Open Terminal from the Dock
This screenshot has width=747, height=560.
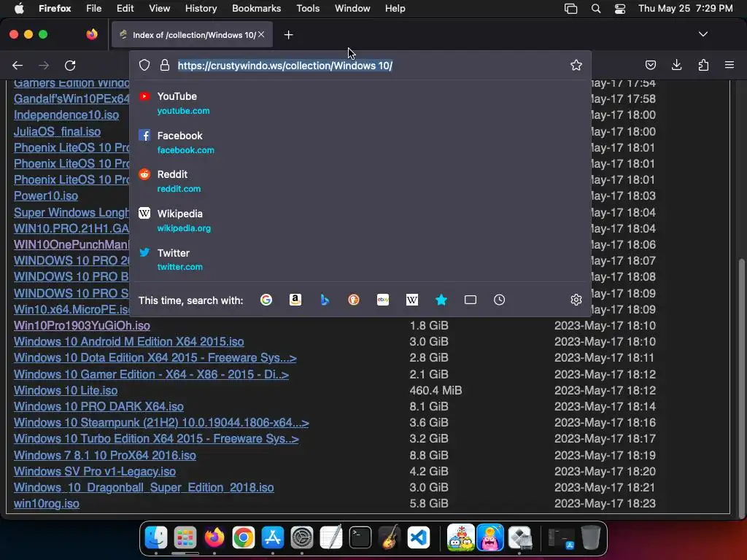(x=360, y=538)
